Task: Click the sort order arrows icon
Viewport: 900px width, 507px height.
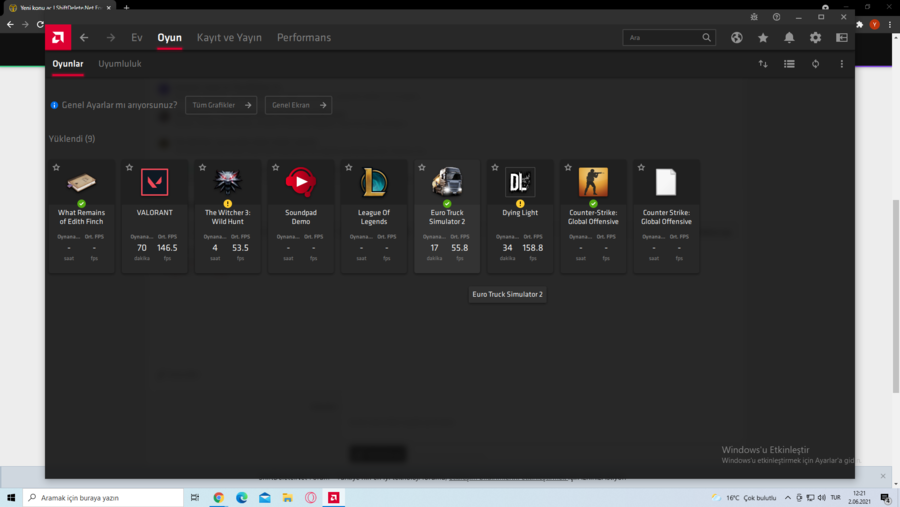Action: (763, 64)
